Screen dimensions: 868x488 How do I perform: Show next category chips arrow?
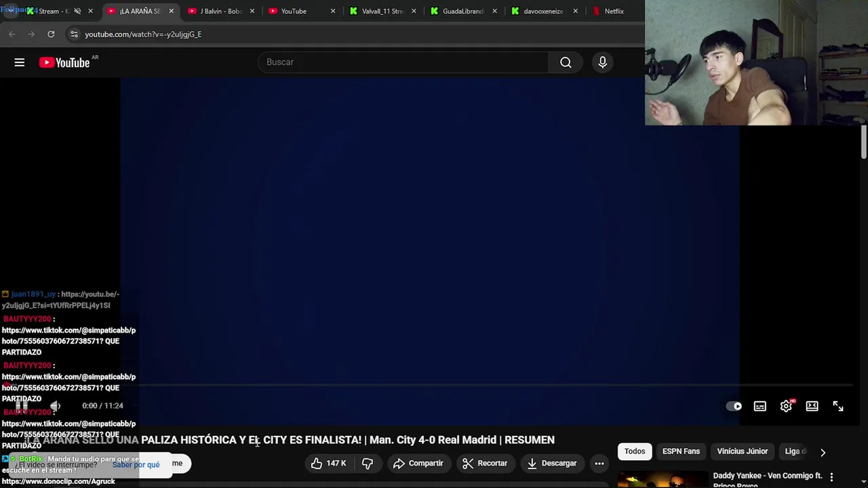(823, 452)
